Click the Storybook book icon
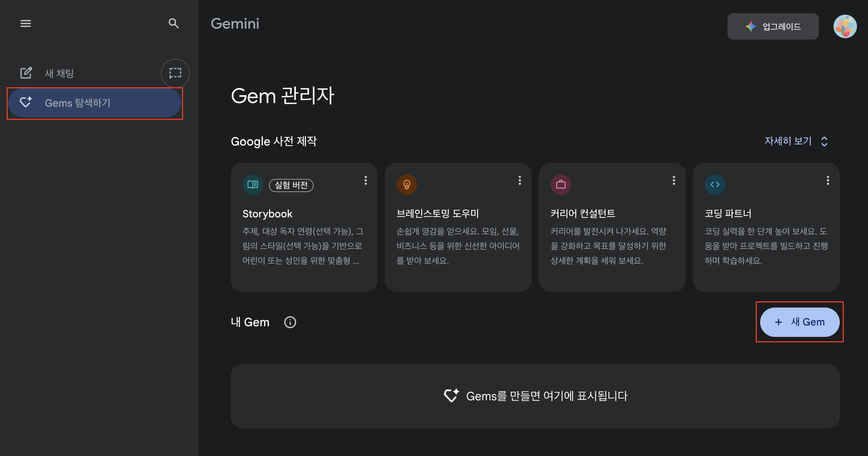Viewport: 868px width, 456px height. pos(253,184)
